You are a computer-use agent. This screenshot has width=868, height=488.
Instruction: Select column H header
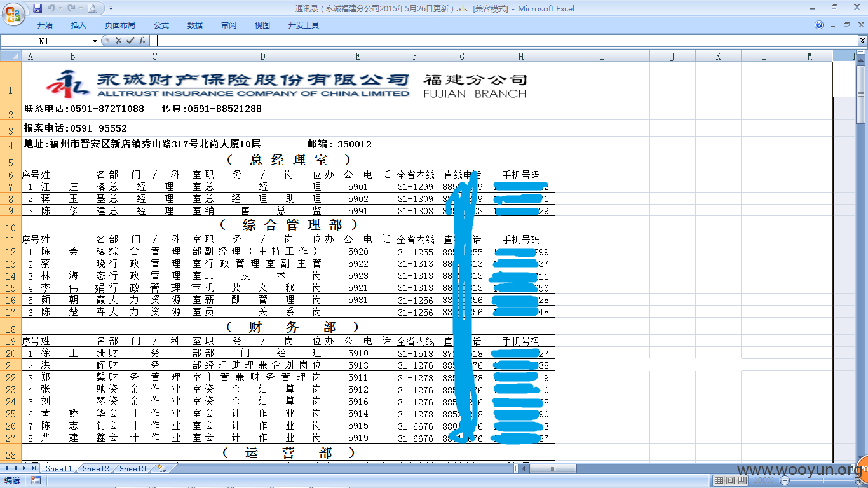[x=521, y=56]
